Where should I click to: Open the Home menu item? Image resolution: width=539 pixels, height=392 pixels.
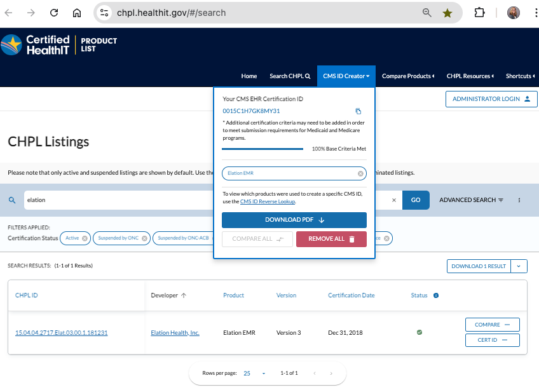[249, 76]
